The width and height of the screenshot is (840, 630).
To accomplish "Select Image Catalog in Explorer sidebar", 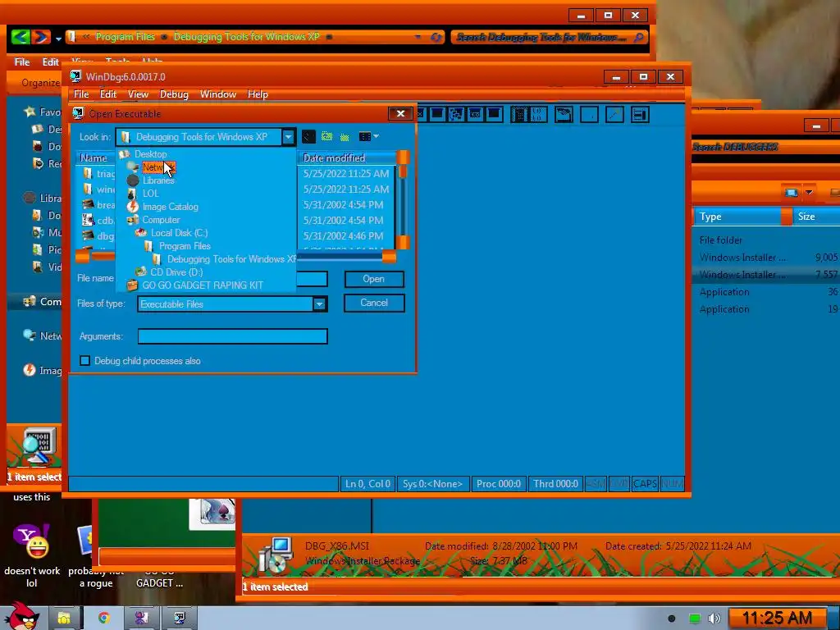I will [43, 370].
